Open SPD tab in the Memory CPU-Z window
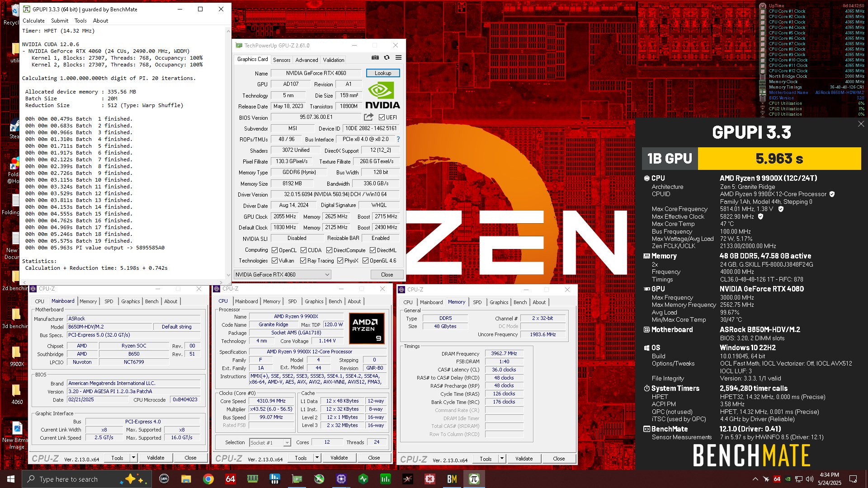The image size is (868, 488). 477,302
